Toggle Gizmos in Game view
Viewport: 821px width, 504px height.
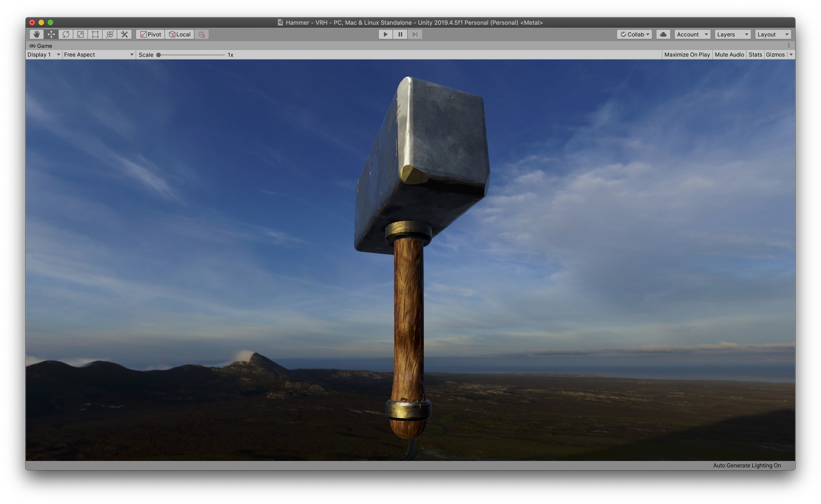point(775,55)
